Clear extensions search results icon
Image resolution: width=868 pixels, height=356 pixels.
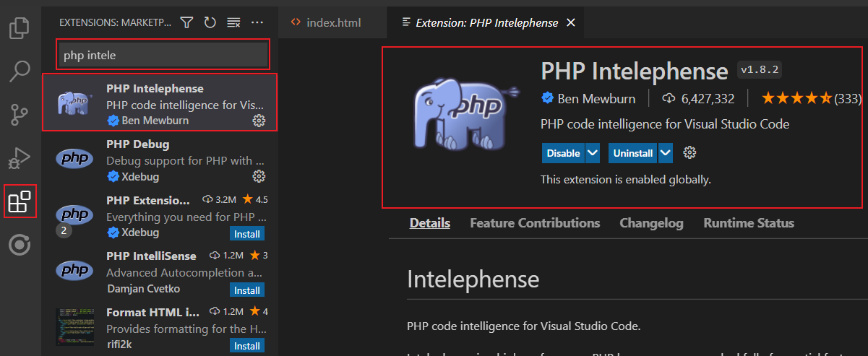pyautogui.click(x=233, y=22)
